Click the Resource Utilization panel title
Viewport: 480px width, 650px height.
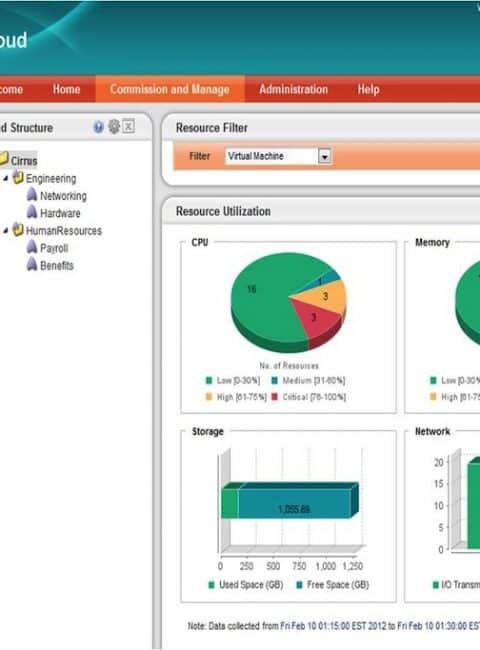click(223, 211)
